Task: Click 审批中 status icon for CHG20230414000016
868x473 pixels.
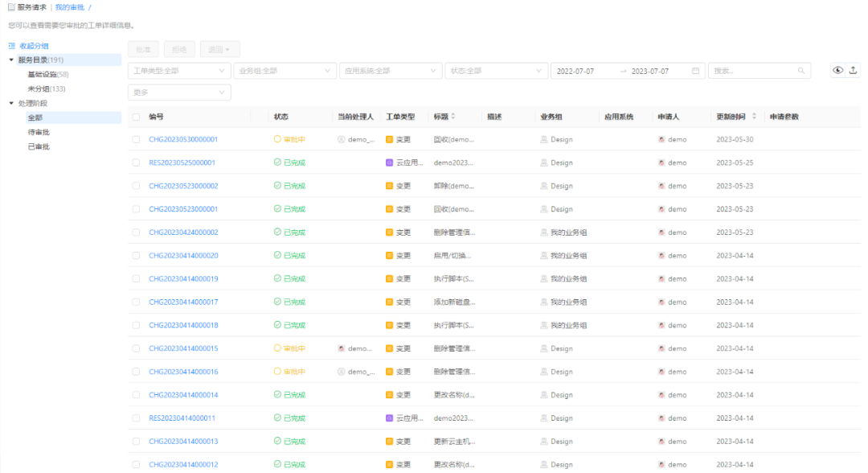Action: point(277,371)
